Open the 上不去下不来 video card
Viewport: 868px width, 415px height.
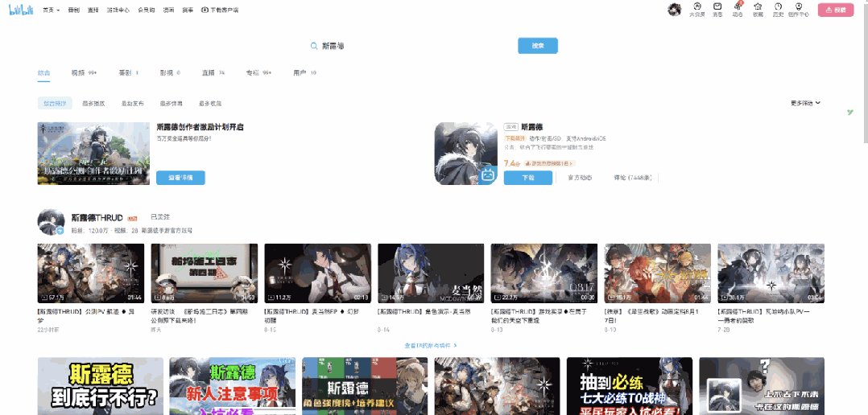tap(762, 386)
